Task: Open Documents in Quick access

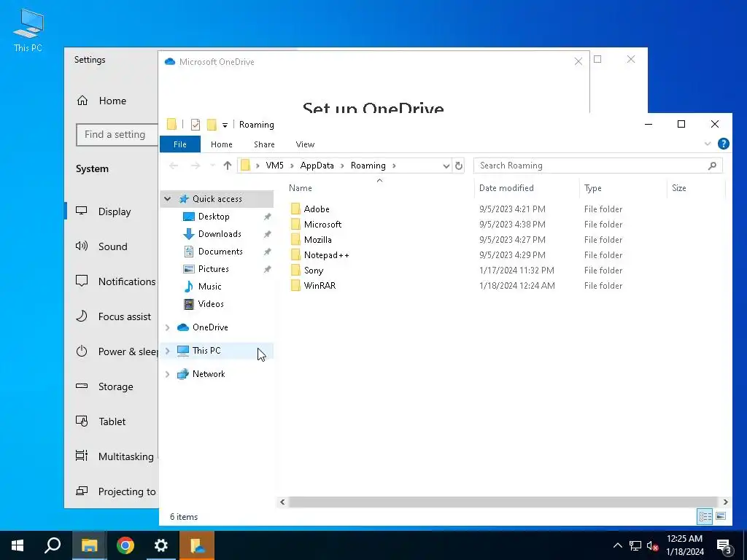Action: click(x=220, y=252)
